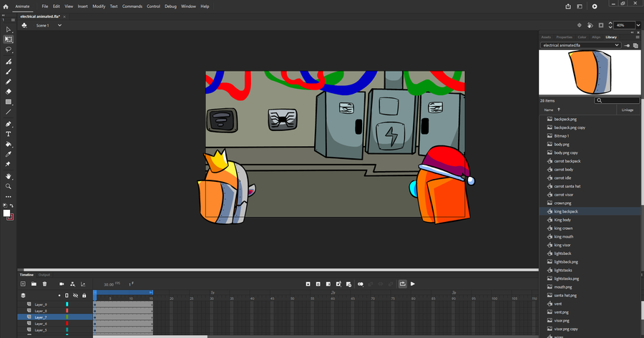Expand the Tools panel double arrows
Viewport: 644px width, 338px height.
[4, 16]
